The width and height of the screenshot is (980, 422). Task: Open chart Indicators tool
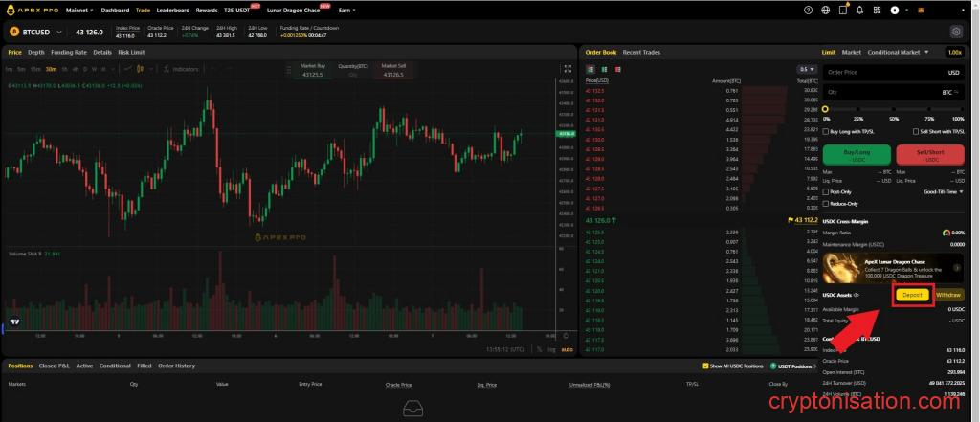(182, 70)
